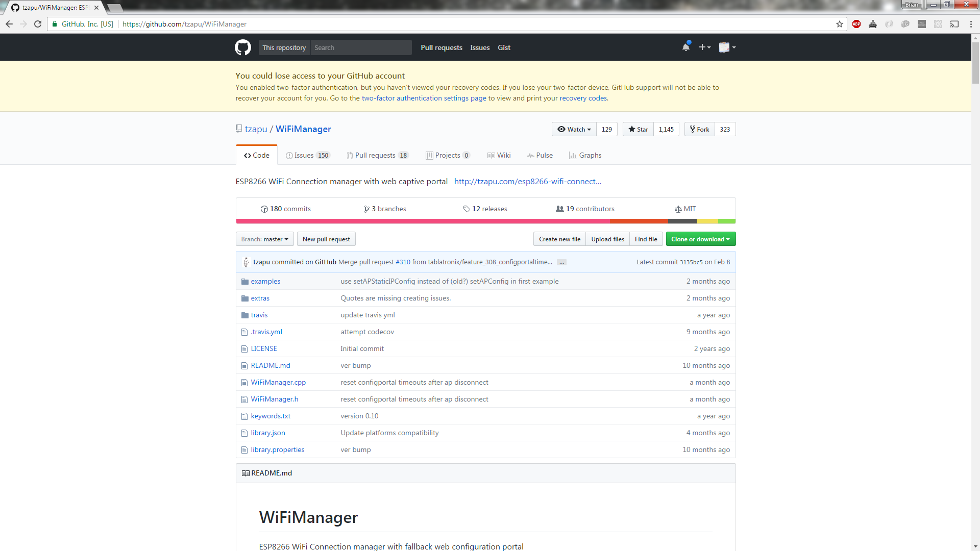The height and width of the screenshot is (551, 980).
Task: Open the commits history via the commit icon
Action: pos(264,209)
